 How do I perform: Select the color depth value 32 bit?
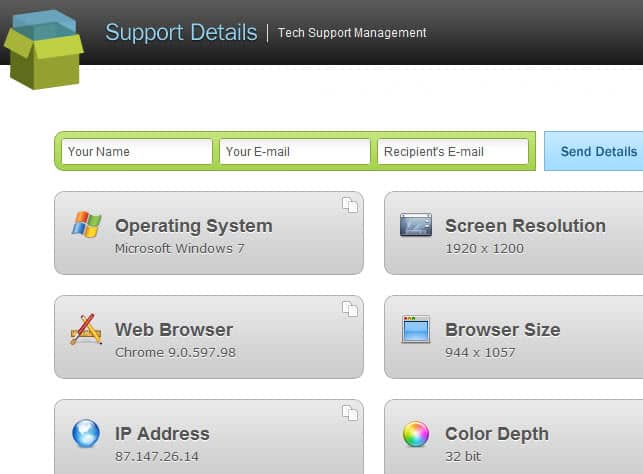point(463,457)
